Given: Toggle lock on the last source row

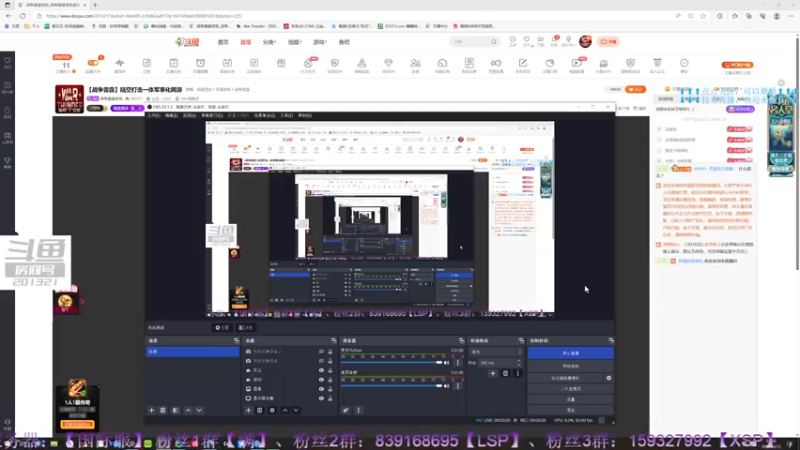Looking at the screenshot, I should click(330, 398).
